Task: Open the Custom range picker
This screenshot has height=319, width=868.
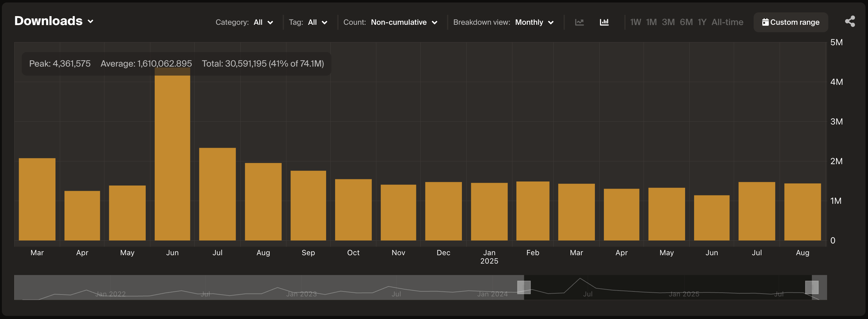Action: [790, 22]
